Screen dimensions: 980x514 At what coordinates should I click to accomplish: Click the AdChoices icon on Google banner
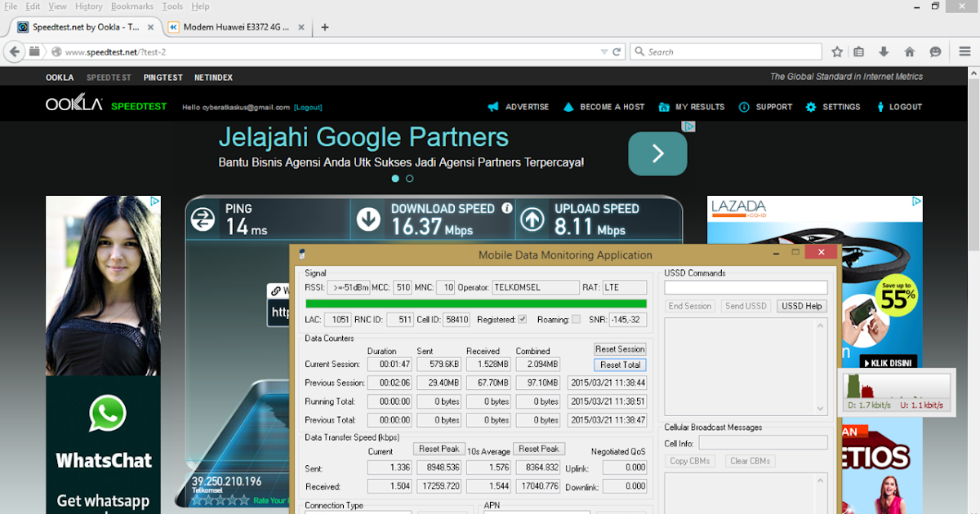coord(688,126)
